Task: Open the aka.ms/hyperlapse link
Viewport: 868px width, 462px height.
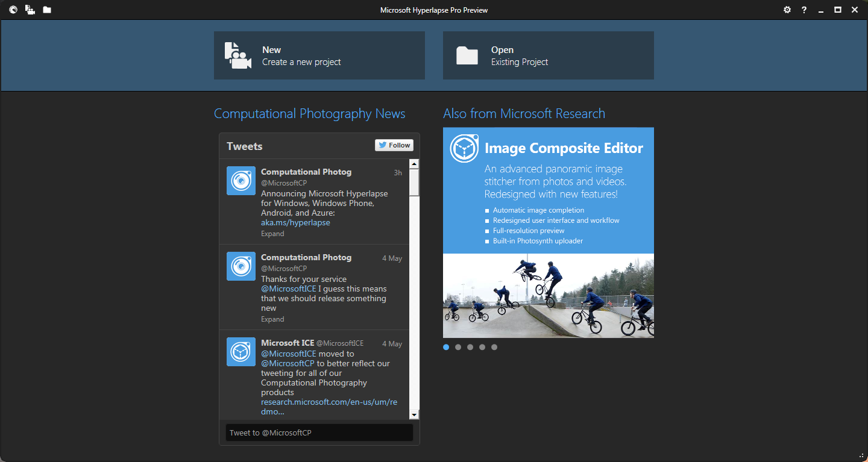Action: pyautogui.click(x=295, y=222)
